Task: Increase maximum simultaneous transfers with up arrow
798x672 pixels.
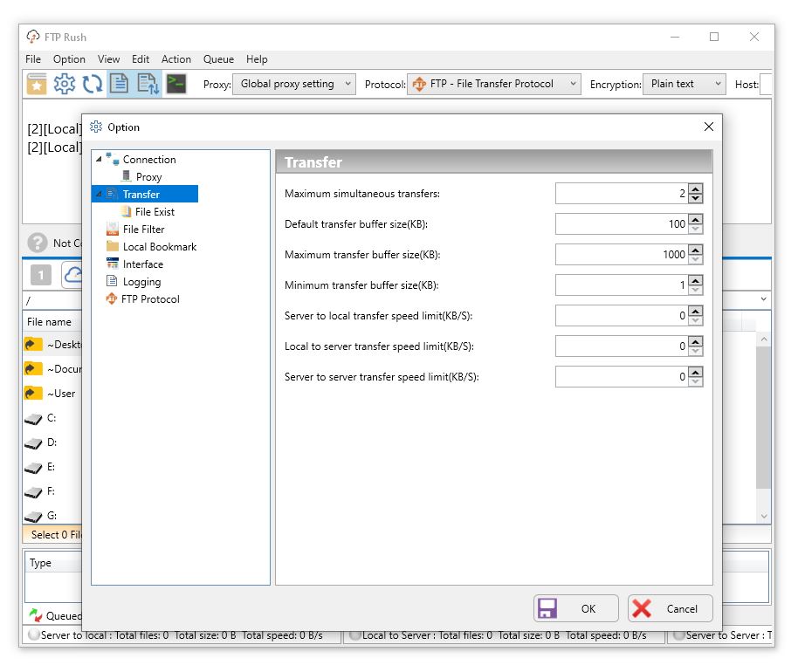Action: 695,189
